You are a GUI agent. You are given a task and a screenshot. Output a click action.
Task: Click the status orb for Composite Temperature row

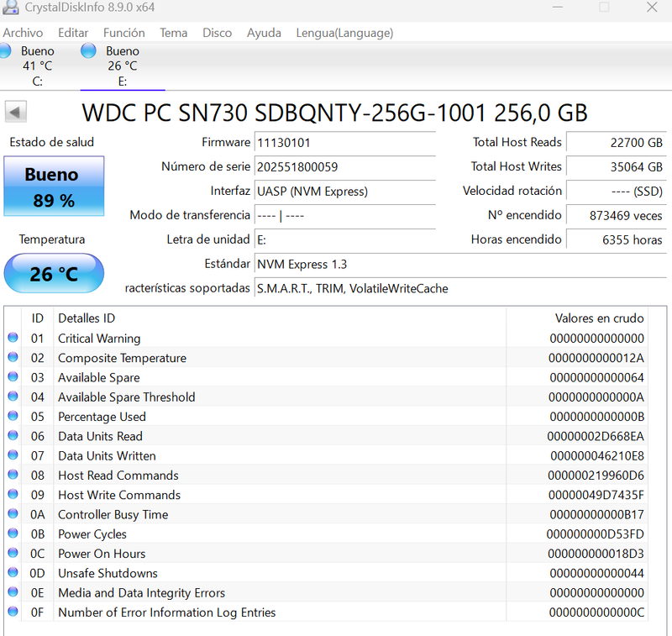tap(13, 357)
